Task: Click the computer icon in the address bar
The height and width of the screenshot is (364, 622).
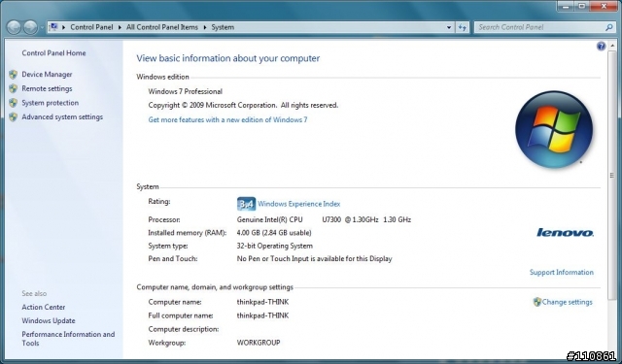Action: point(53,27)
